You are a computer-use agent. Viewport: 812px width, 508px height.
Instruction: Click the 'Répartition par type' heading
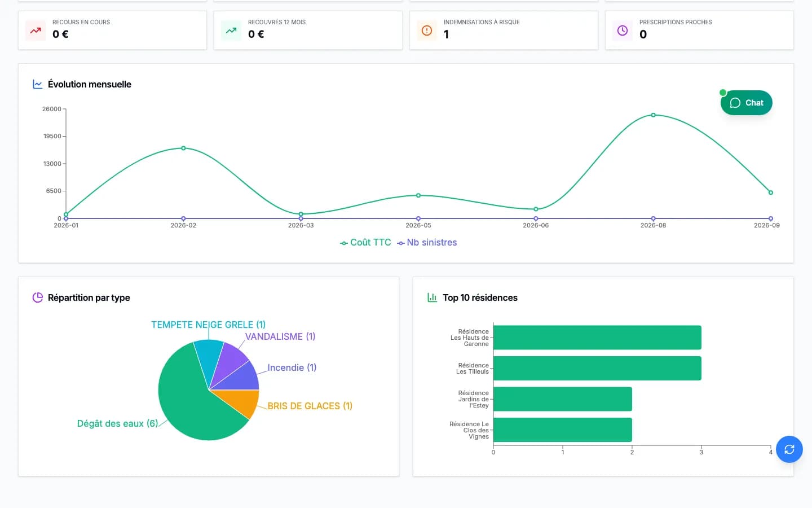(x=89, y=297)
